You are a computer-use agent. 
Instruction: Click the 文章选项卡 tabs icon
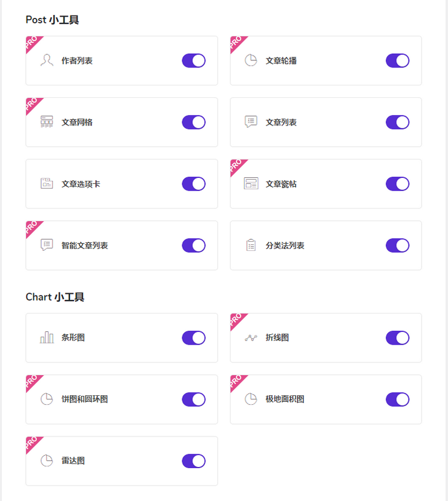(x=47, y=183)
